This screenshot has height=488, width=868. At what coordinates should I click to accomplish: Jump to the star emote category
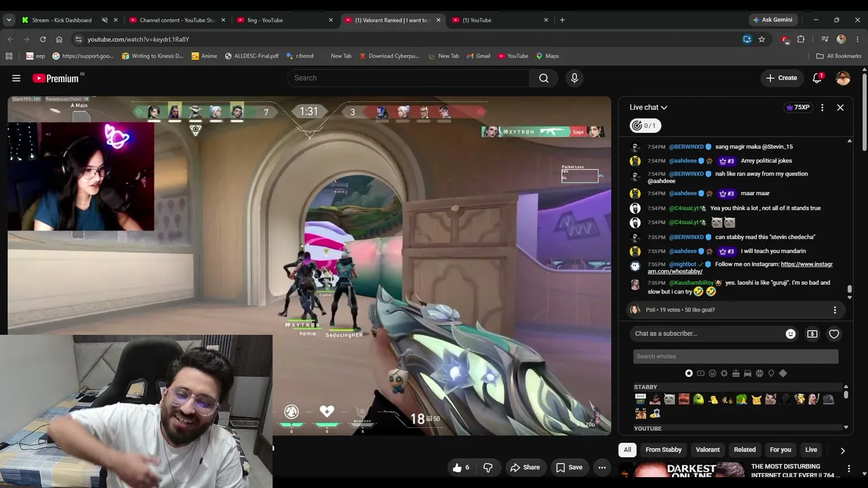click(x=689, y=373)
